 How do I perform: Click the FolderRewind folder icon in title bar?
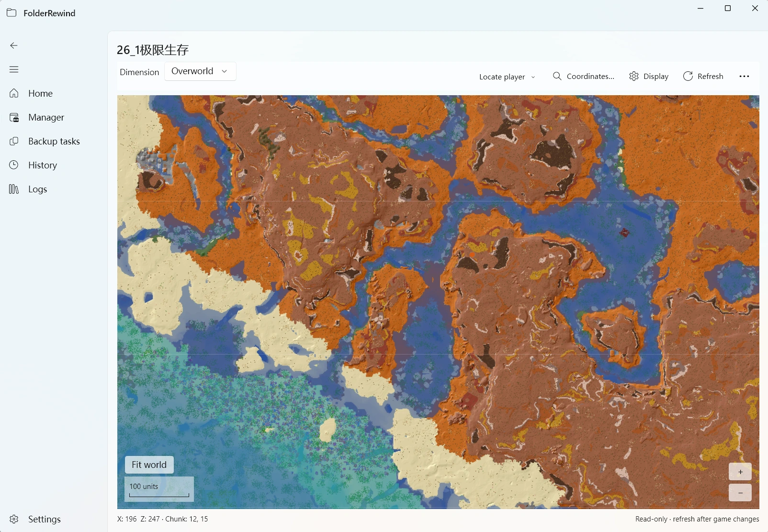tap(11, 13)
